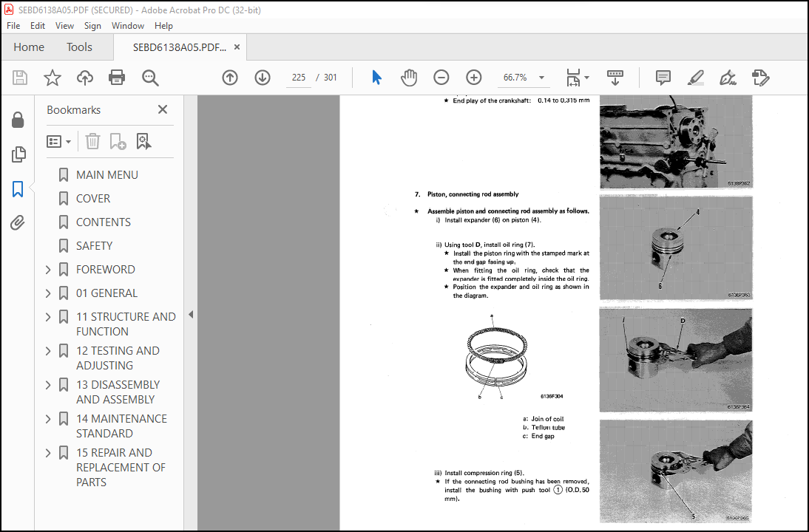Zoom out with minus icon
Viewport: 809px width, 532px height.
[441, 78]
